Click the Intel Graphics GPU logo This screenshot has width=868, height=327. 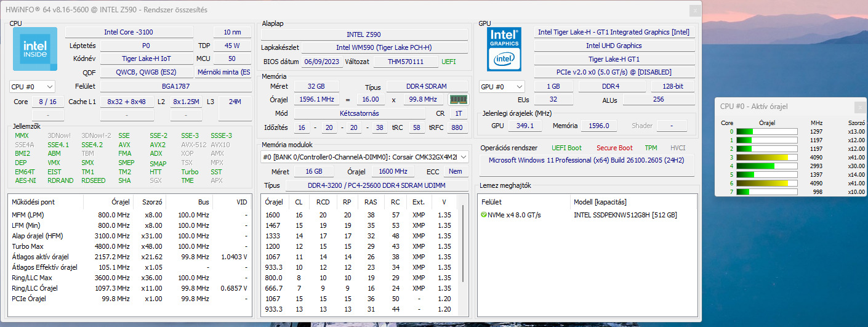click(x=504, y=49)
